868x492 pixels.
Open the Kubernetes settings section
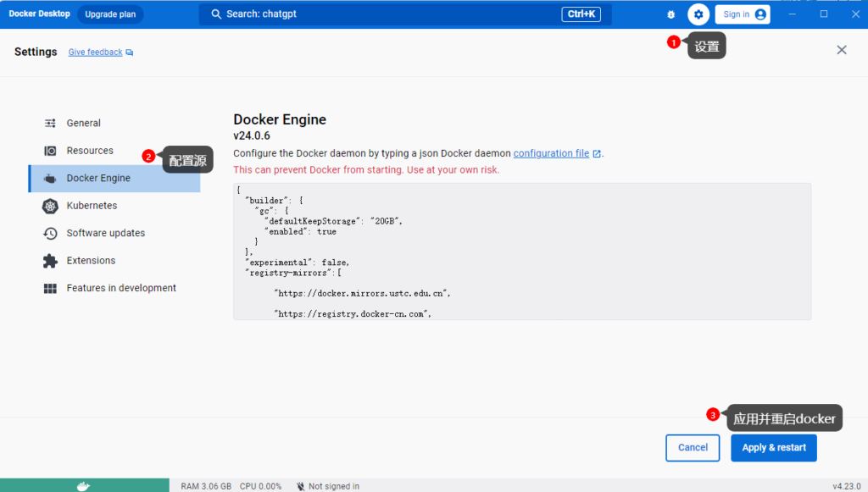pyautogui.click(x=92, y=206)
